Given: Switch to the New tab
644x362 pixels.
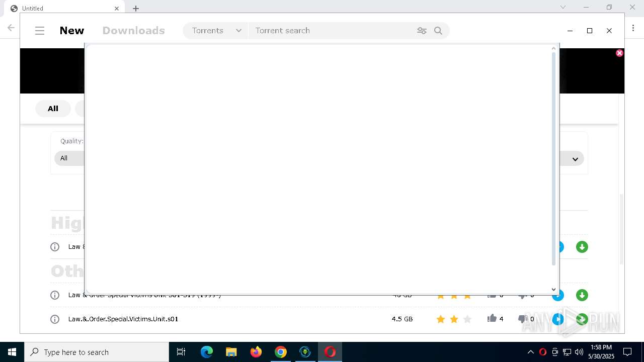Looking at the screenshot, I should [72, 31].
